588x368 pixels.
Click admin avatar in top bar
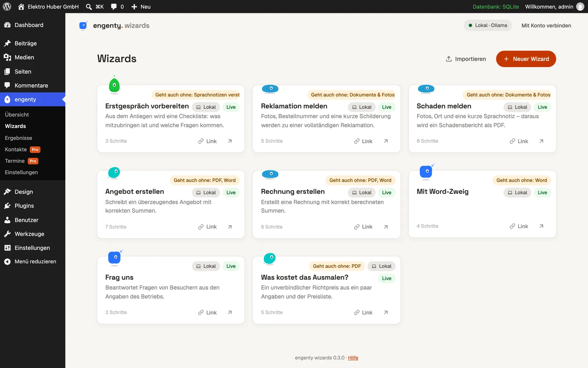click(x=580, y=7)
